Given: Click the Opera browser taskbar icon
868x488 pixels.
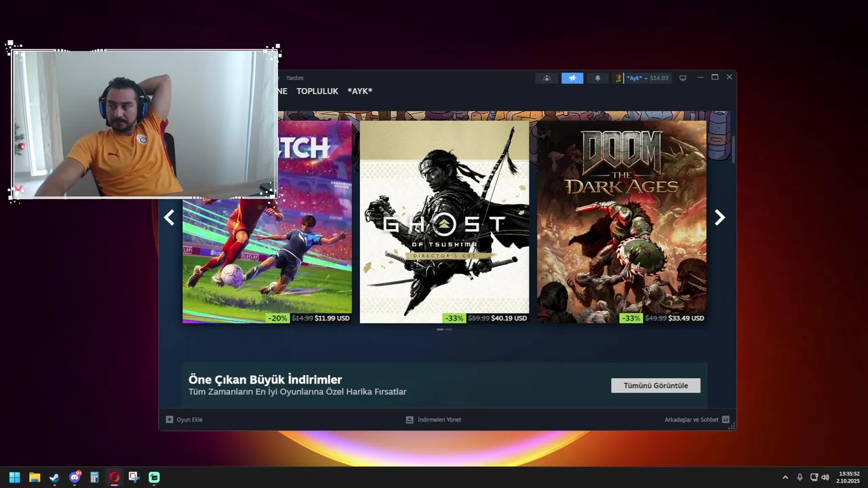Looking at the screenshot, I should coord(114,477).
